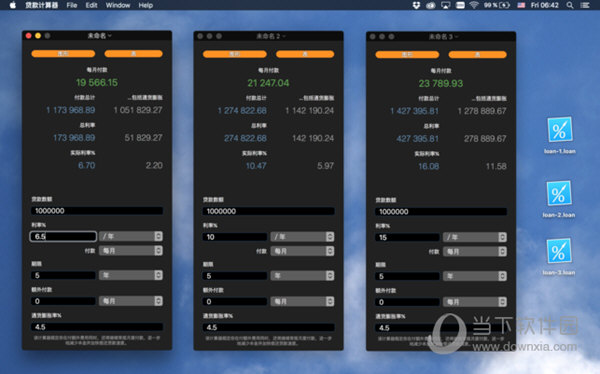Click the inflation rate field in first window
Screen dimensions: 600x374
click(x=97, y=327)
